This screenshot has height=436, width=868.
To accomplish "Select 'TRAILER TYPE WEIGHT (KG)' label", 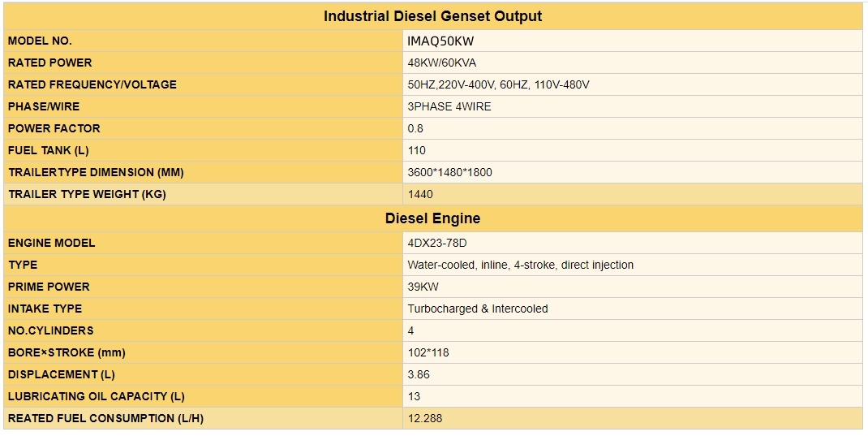I will click(x=87, y=195).
